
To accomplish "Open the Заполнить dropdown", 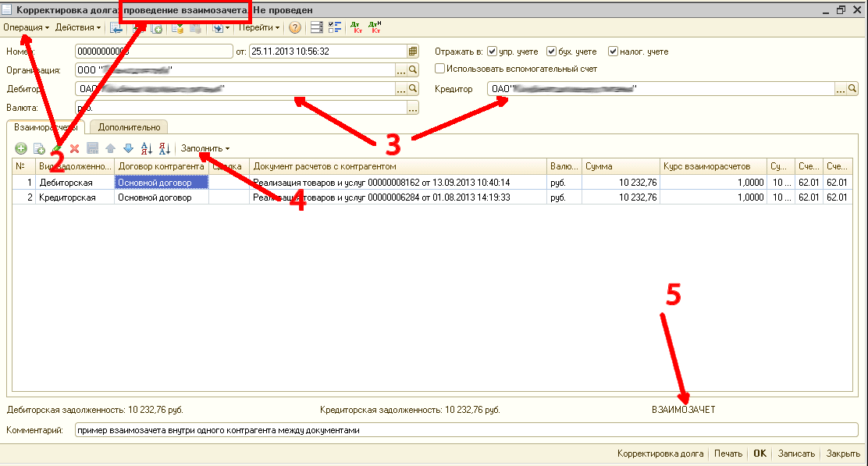I will (205, 148).
